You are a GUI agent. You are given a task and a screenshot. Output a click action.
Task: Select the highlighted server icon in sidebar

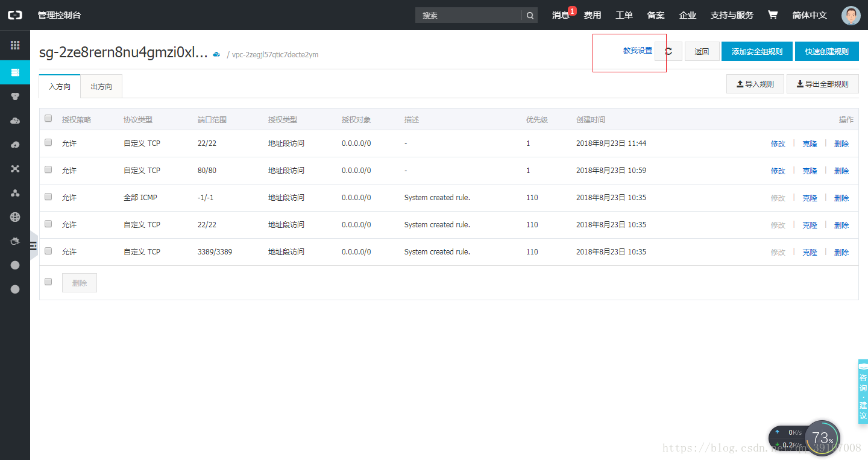click(x=15, y=72)
